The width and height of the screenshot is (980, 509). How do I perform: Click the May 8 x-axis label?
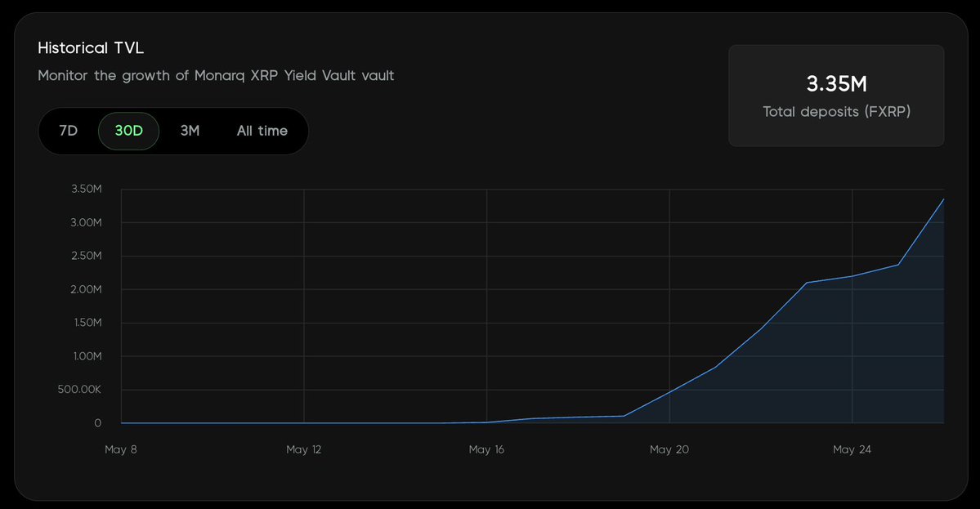tap(121, 449)
